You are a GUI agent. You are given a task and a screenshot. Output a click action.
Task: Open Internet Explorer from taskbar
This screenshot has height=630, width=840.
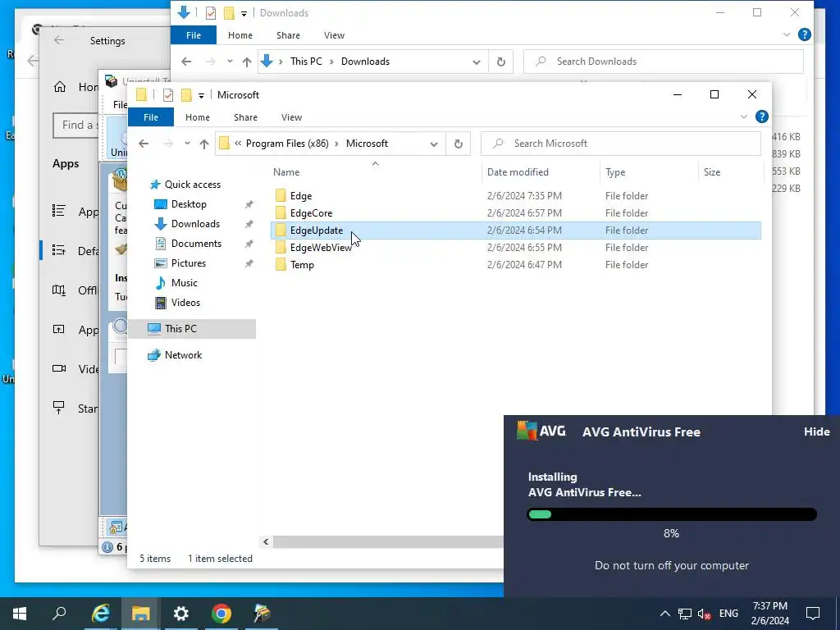(100, 614)
